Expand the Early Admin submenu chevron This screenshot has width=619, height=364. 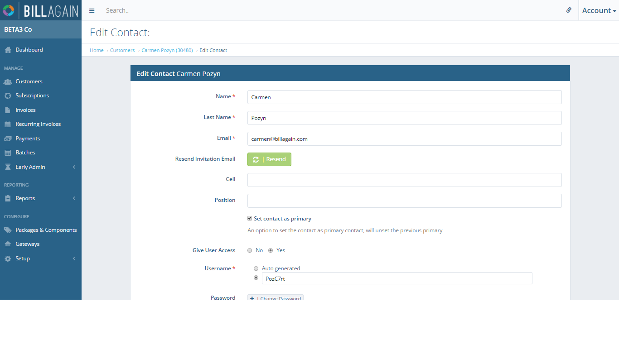pos(74,167)
